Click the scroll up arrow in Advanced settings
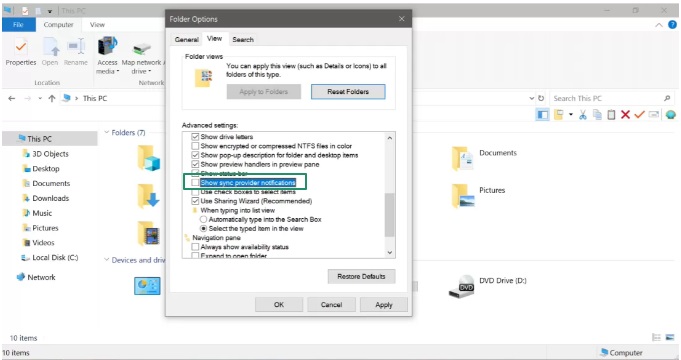The image size is (681, 360). [390, 138]
